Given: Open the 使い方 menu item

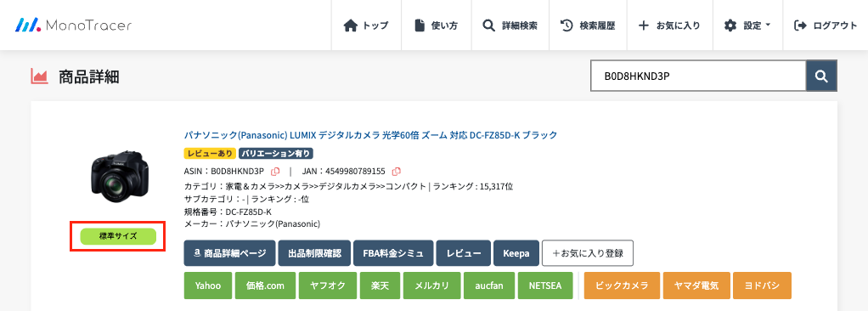Looking at the screenshot, I should click(437, 25).
